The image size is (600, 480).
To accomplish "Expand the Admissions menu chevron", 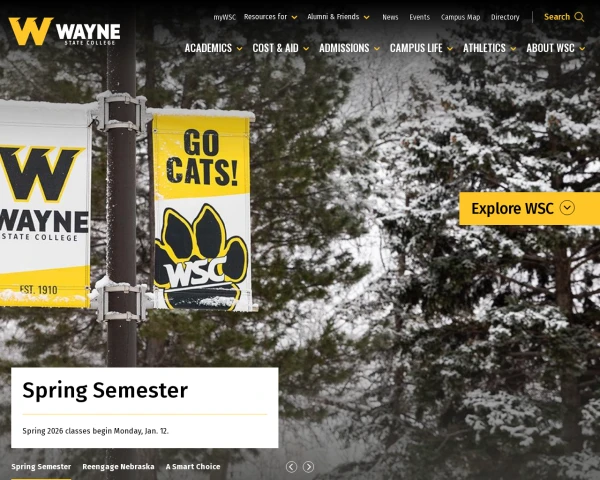I will tap(377, 49).
